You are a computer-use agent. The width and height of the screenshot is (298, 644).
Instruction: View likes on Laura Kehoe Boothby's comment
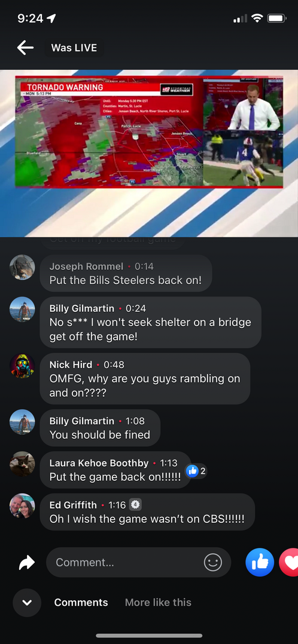coord(196,471)
